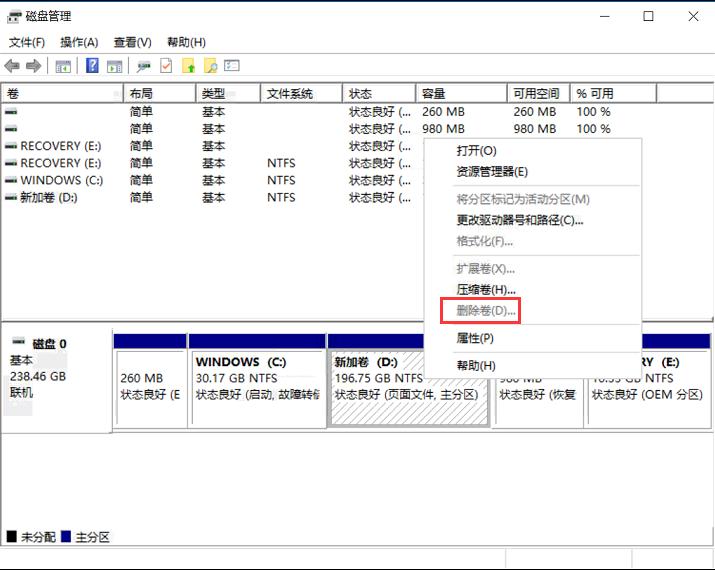Click the greyed 格式化(F)... menu entry
715x570 pixels.
[533, 241]
